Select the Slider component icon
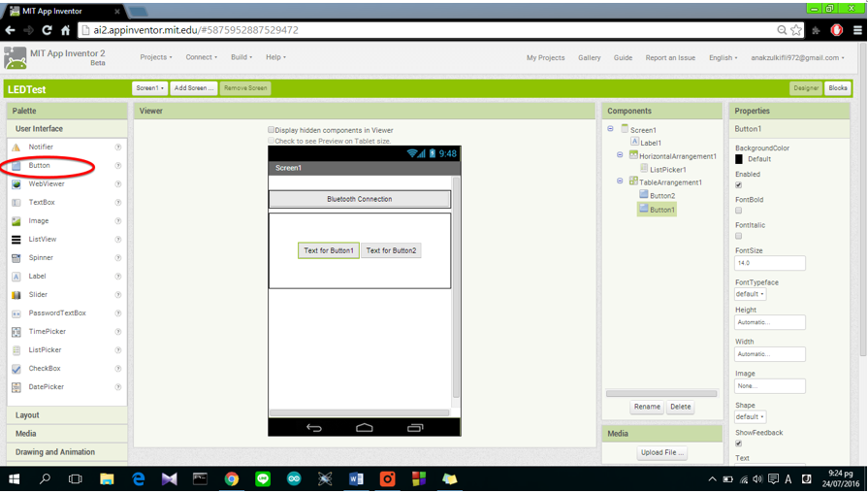The image size is (868, 493). pos(16,295)
